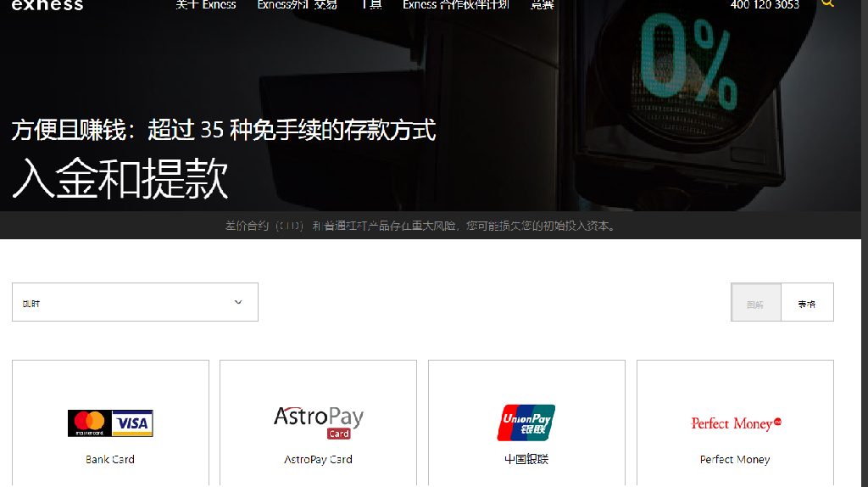Select the Perfect Money logo
Image resolution: width=868 pixels, height=487 pixels.
coord(736,424)
